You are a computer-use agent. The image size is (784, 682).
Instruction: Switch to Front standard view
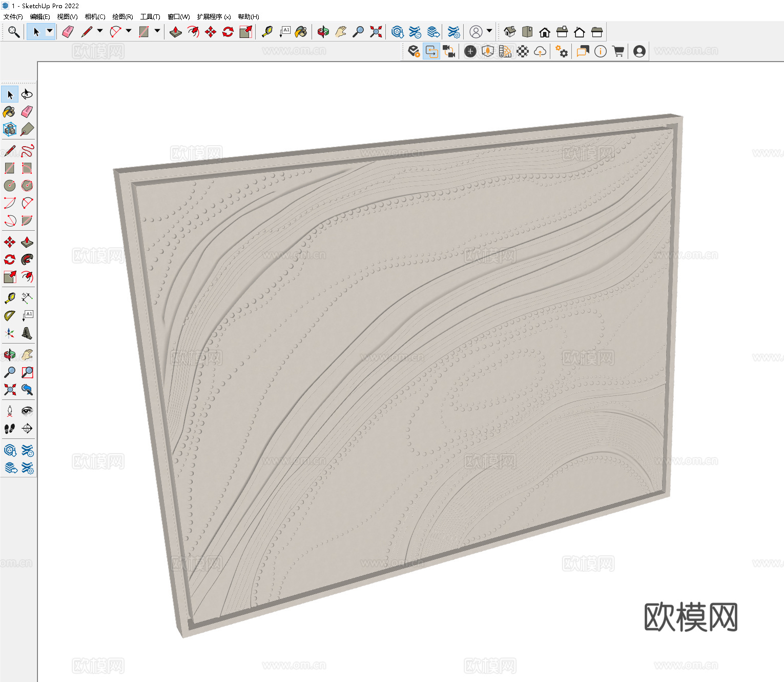[x=545, y=32]
